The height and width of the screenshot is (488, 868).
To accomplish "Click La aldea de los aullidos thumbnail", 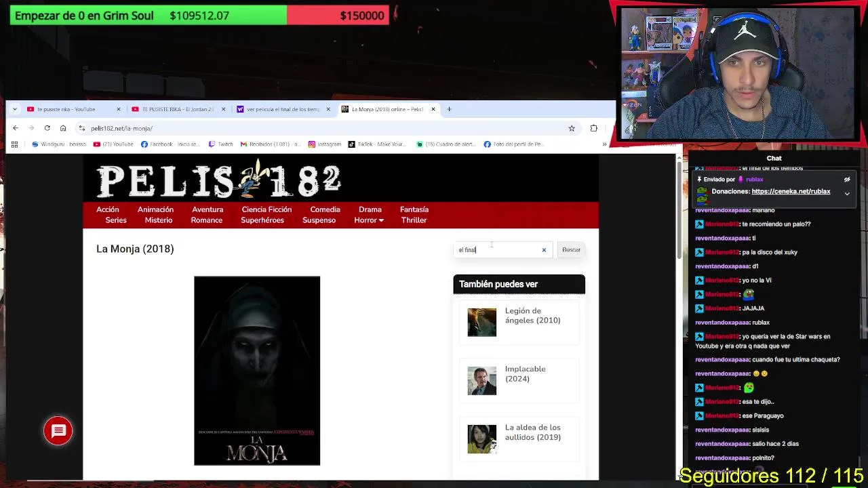I will pos(481,439).
